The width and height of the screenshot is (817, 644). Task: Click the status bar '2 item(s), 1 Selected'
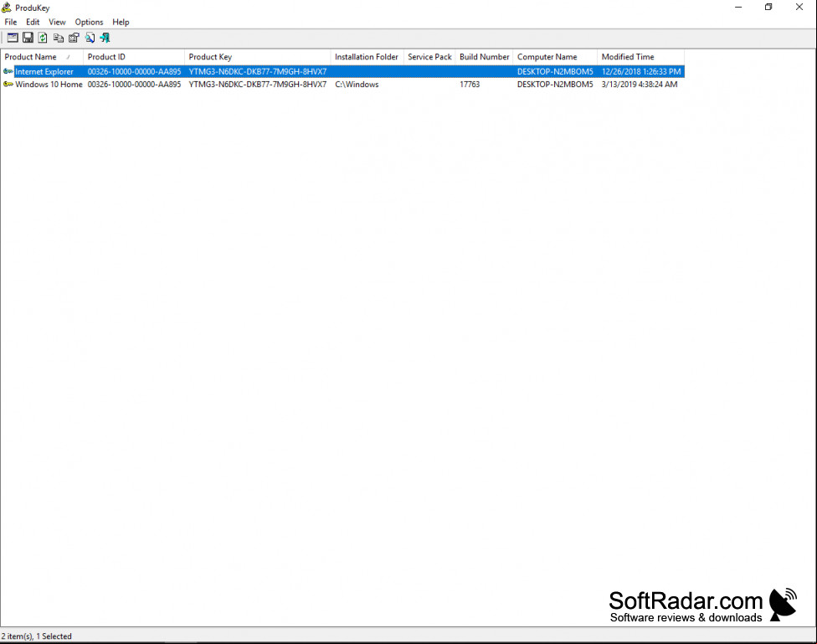coord(37,636)
